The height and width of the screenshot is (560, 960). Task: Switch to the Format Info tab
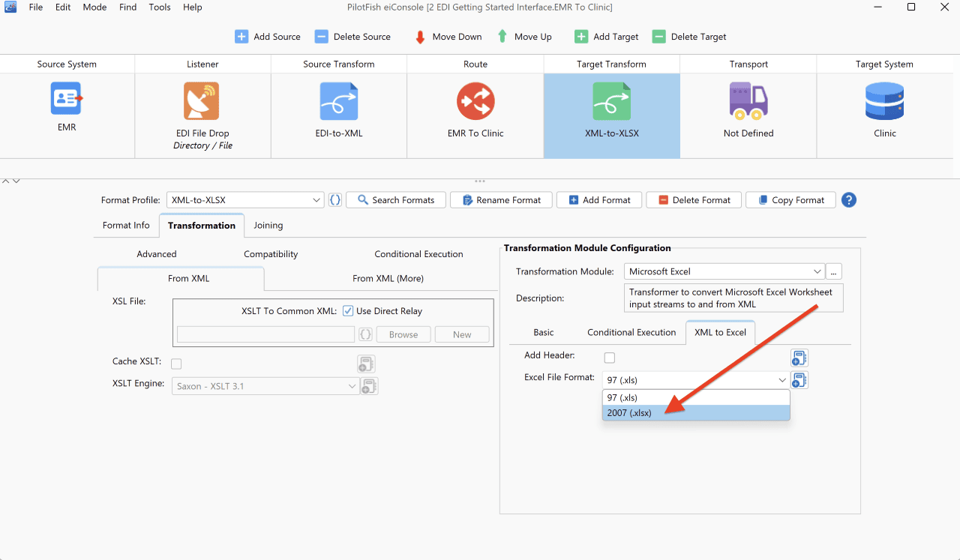pos(126,225)
